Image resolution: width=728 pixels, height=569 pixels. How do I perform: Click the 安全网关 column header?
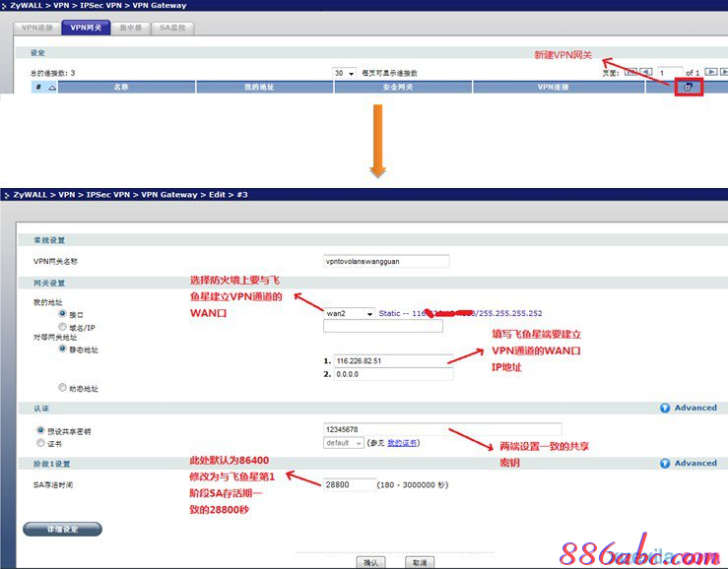(x=403, y=88)
